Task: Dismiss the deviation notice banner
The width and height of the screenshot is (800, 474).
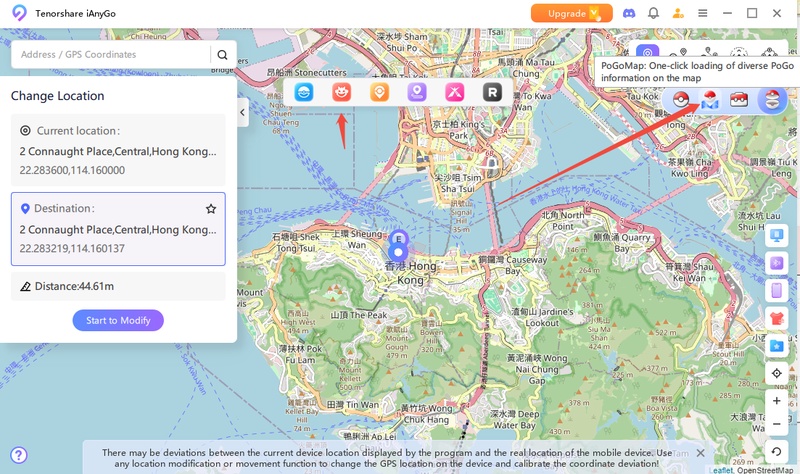Action: pos(700,453)
